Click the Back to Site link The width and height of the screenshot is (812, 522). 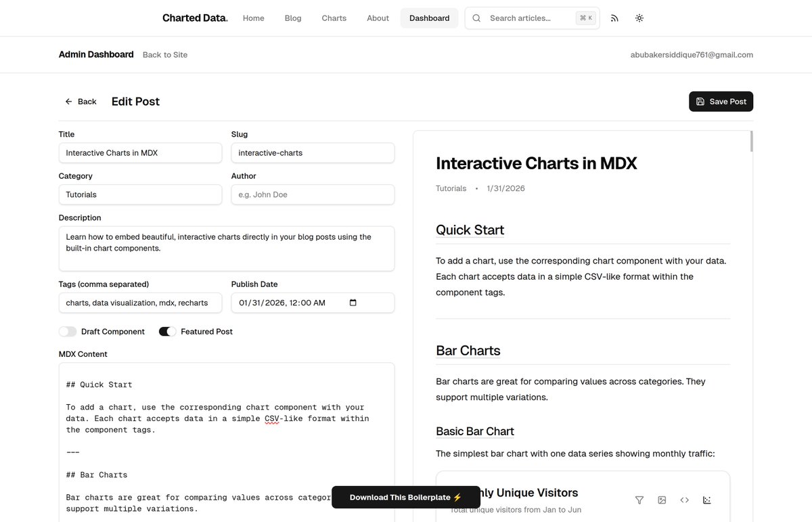tap(165, 55)
